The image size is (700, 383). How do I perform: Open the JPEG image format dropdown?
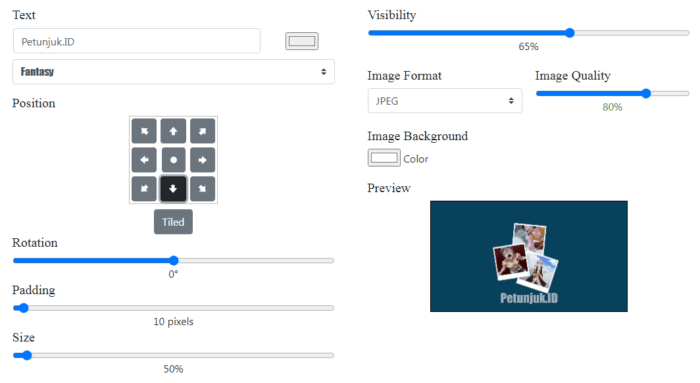[445, 101]
